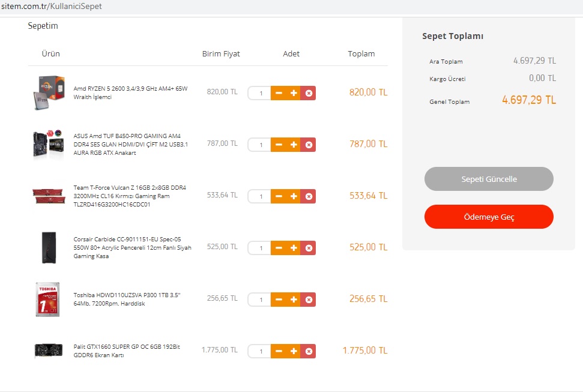Click the red RAM sticks thumbnail
583x392 pixels.
(x=49, y=196)
